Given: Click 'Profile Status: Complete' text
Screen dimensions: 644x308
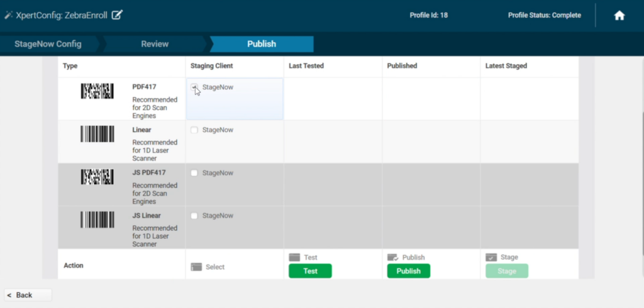Looking at the screenshot, I should [545, 15].
